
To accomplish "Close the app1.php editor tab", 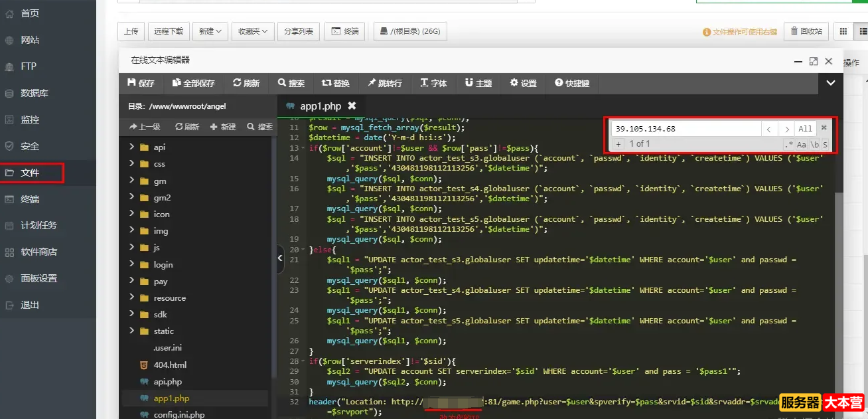I will pyautogui.click(x=352, y=106).
